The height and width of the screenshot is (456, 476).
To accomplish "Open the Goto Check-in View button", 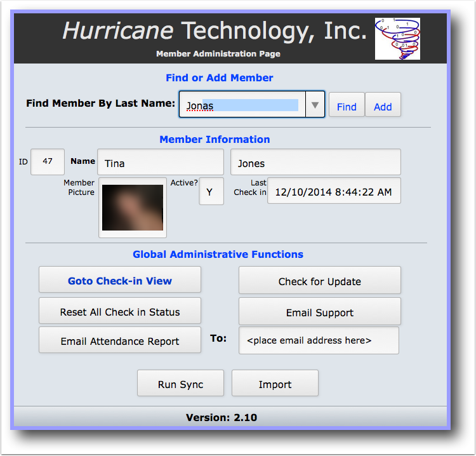I will pos(120,279).
